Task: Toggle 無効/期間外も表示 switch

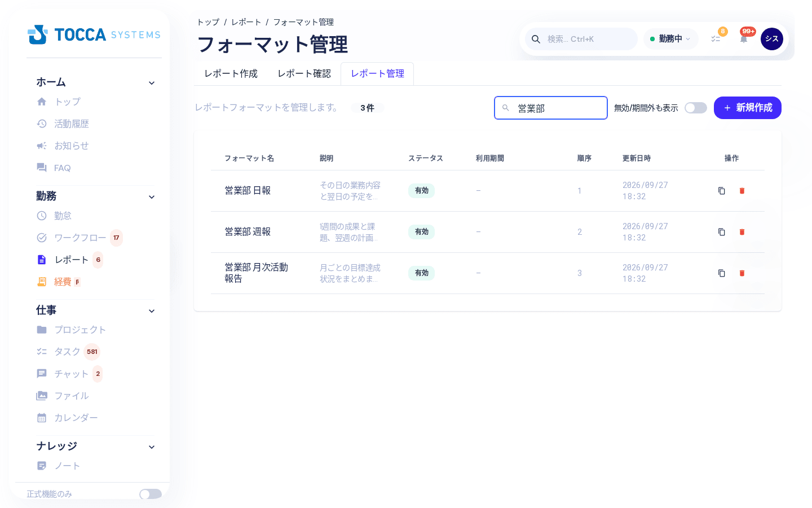Action: 696,108
